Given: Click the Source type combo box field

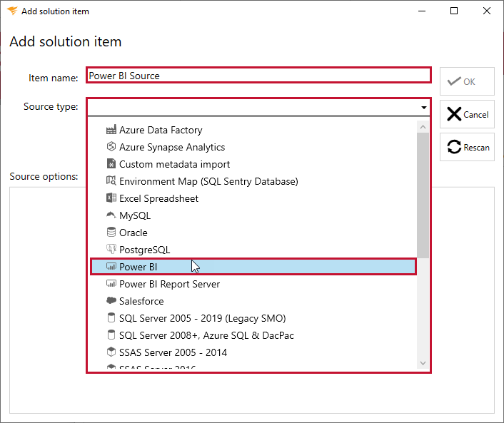Looking at the screenshot, I should tap(258, 107).
